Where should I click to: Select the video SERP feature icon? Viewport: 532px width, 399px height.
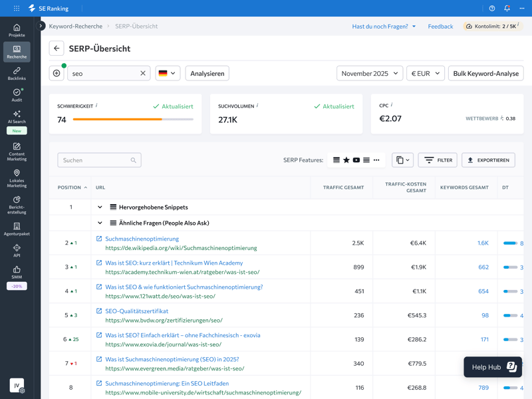pos(356,160)
